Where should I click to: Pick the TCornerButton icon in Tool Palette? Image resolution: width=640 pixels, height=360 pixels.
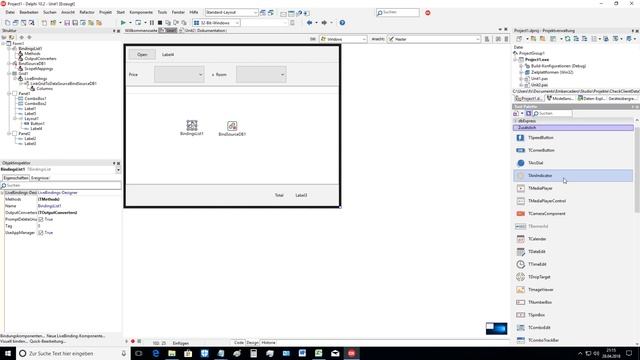(x=520, y=151)
